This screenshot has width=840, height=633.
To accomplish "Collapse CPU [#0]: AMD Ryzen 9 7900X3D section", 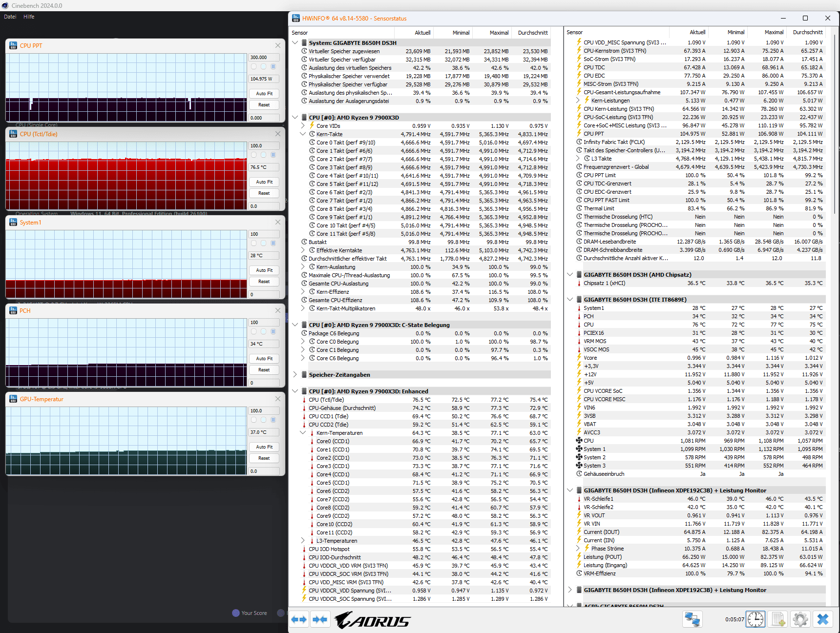I will [295, 118].
